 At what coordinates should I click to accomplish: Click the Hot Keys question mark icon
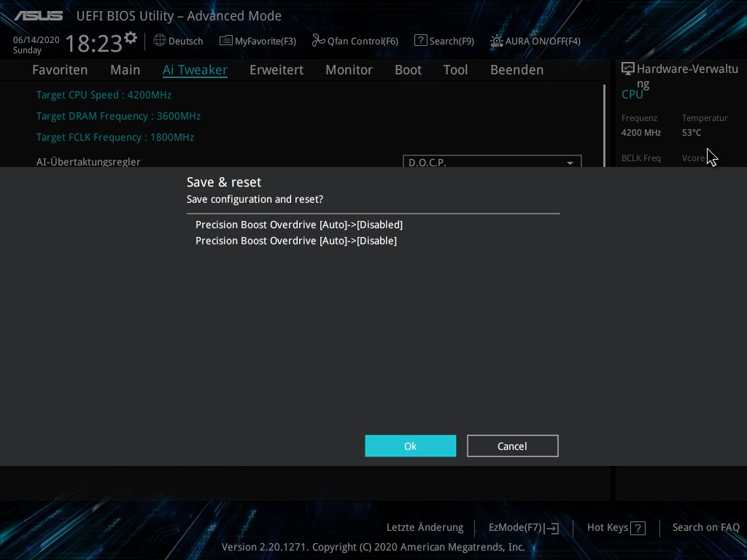click(638, 528)
